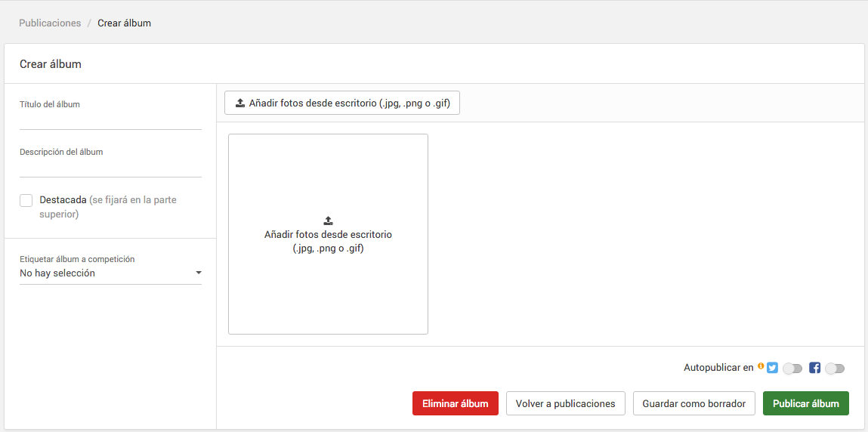The image size is (868, 432).
Task: Check the Destacada checkbox
Action: (x=26, y=200)
